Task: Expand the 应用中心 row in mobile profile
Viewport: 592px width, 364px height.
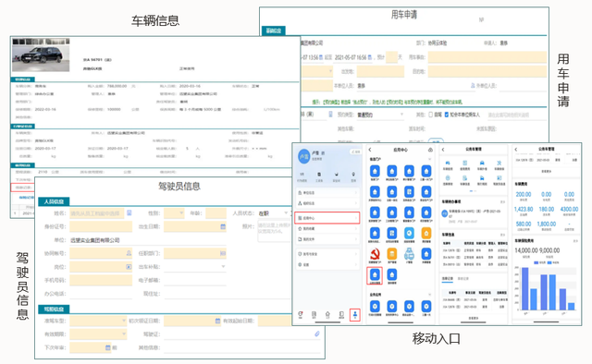Action: [327, 218]
